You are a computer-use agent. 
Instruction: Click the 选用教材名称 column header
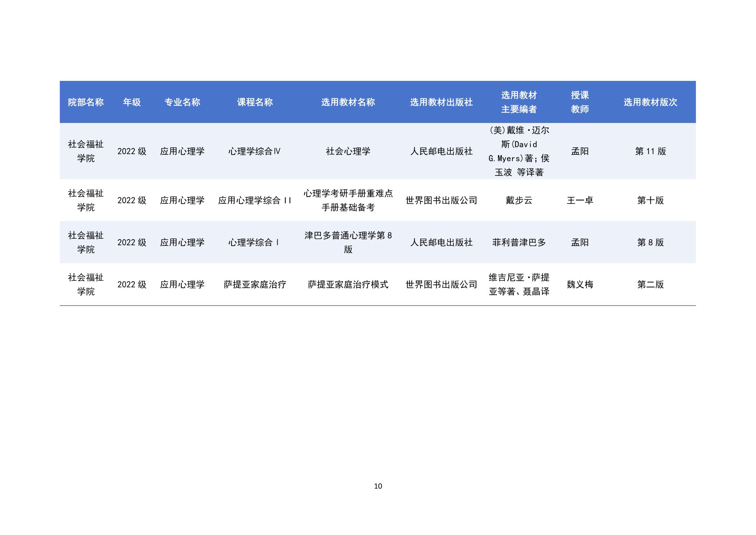pyautogui.click(x=348, y=102)
